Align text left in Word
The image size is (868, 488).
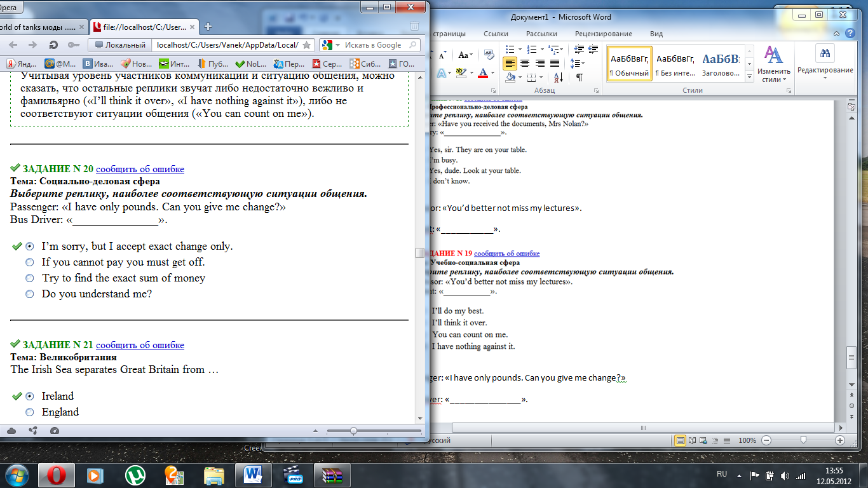pos(510,63)
